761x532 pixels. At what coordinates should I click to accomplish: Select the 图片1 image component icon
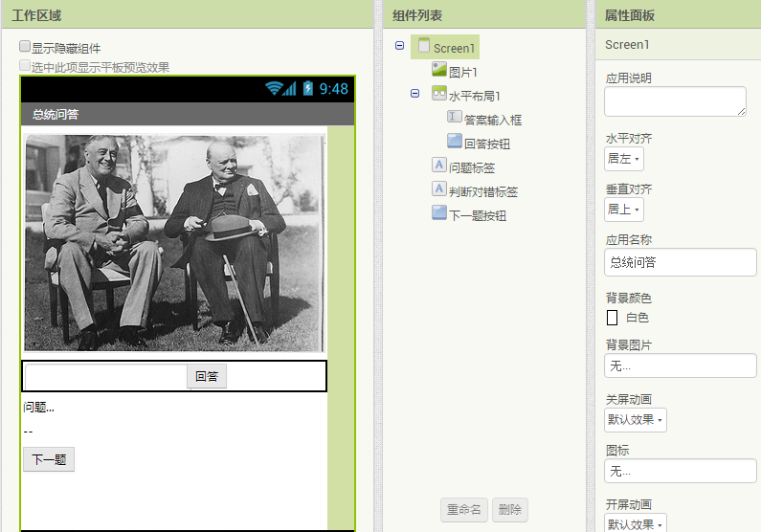pos(439,70)
